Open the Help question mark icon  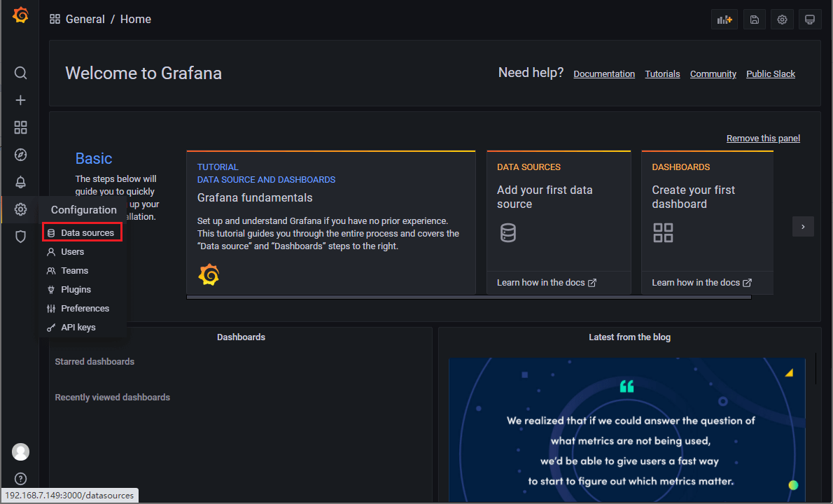[20, 479]
